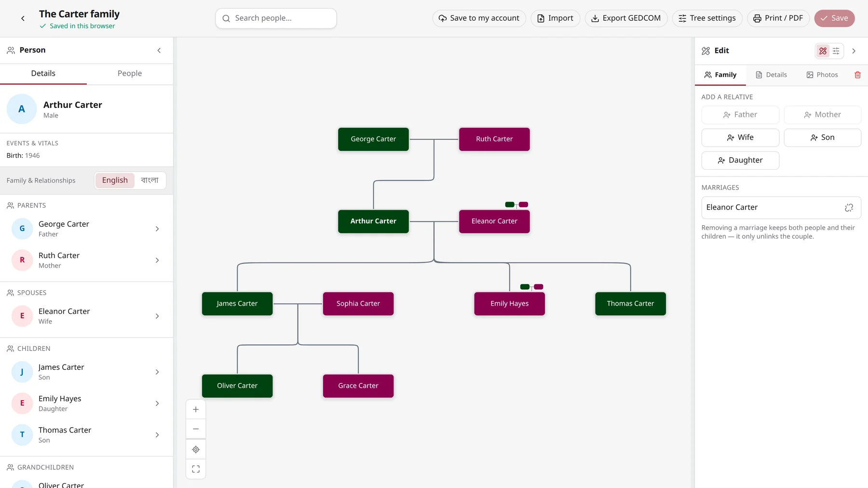Select the George Carter tree node

tap(373, 139)
